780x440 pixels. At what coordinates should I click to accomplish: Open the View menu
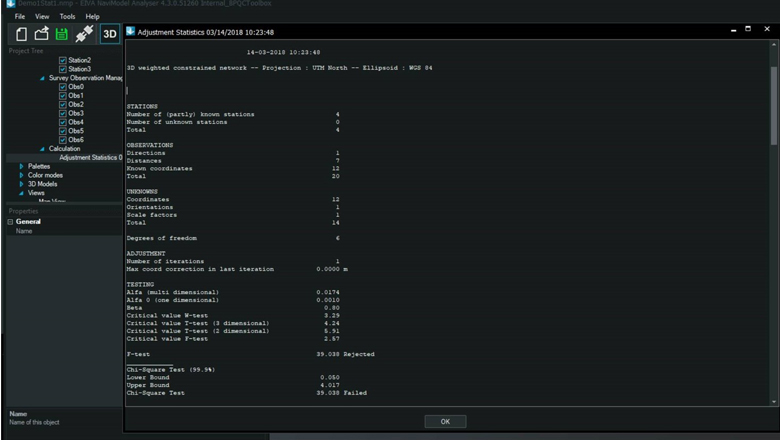pyautogui.click(x=42, y=16)
